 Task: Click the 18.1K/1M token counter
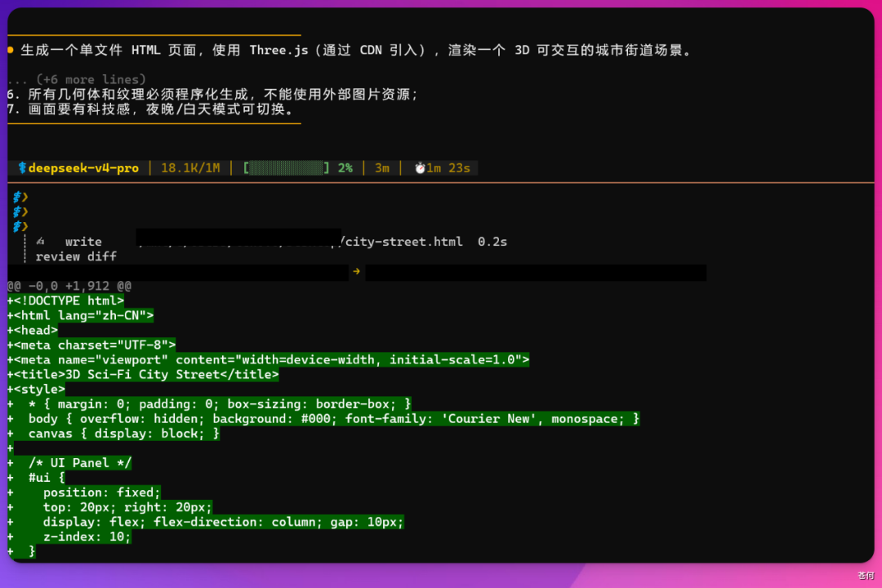coord(190,167)
